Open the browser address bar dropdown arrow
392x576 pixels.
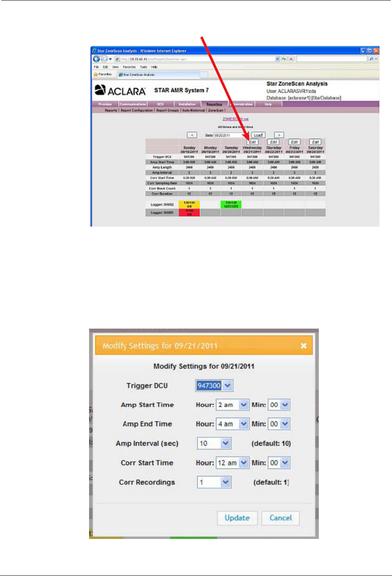tap(278, 59)
